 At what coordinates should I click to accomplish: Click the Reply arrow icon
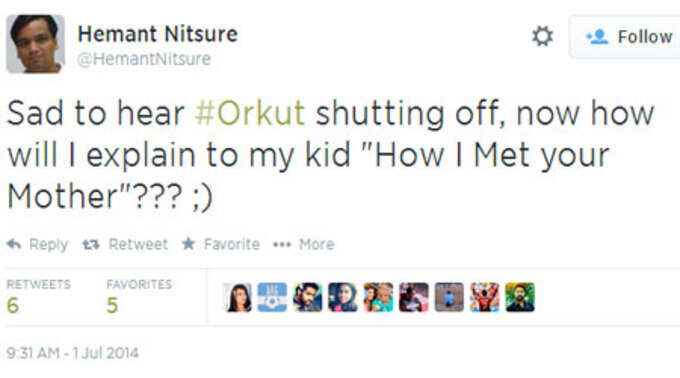[x=14, y=244]
